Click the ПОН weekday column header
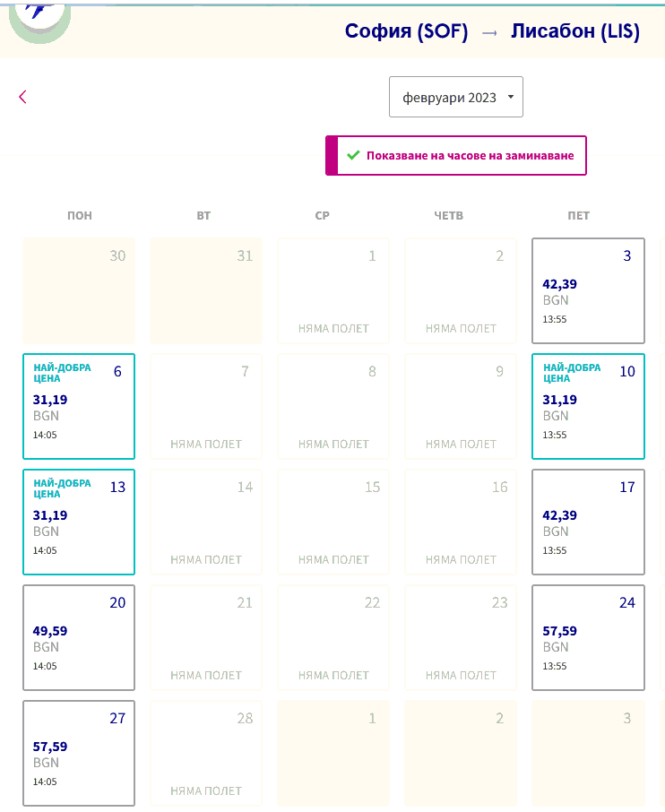Viewport: 665px width, 812px height. click(x=79, y=216)
